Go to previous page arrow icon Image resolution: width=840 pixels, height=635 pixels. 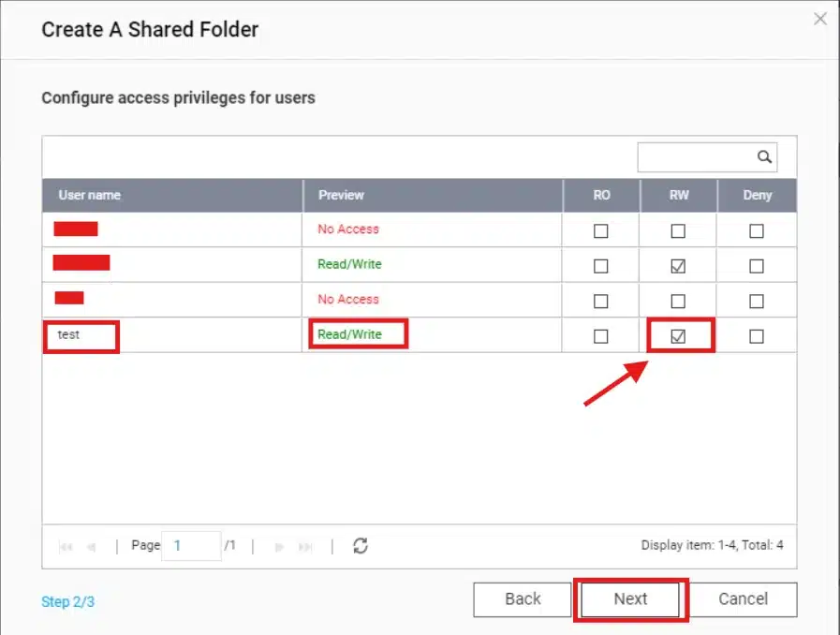tap(91, 546)
